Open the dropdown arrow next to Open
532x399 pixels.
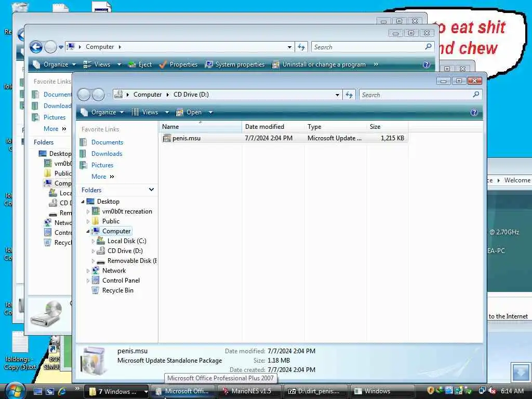click(x=210, y=112)
